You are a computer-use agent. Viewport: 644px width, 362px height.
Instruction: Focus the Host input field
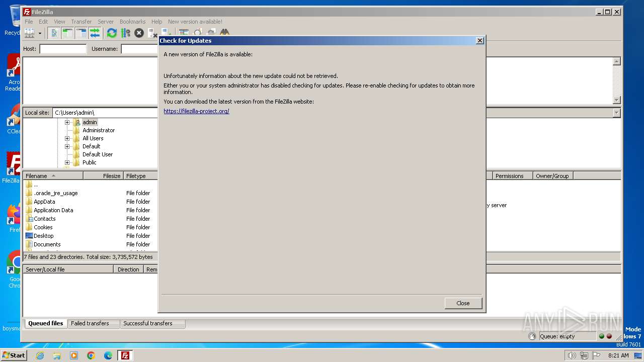pos(63,49)
